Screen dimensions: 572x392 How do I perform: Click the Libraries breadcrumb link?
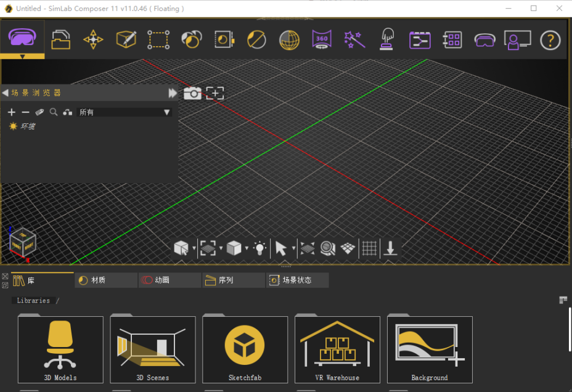pos(34,300)
